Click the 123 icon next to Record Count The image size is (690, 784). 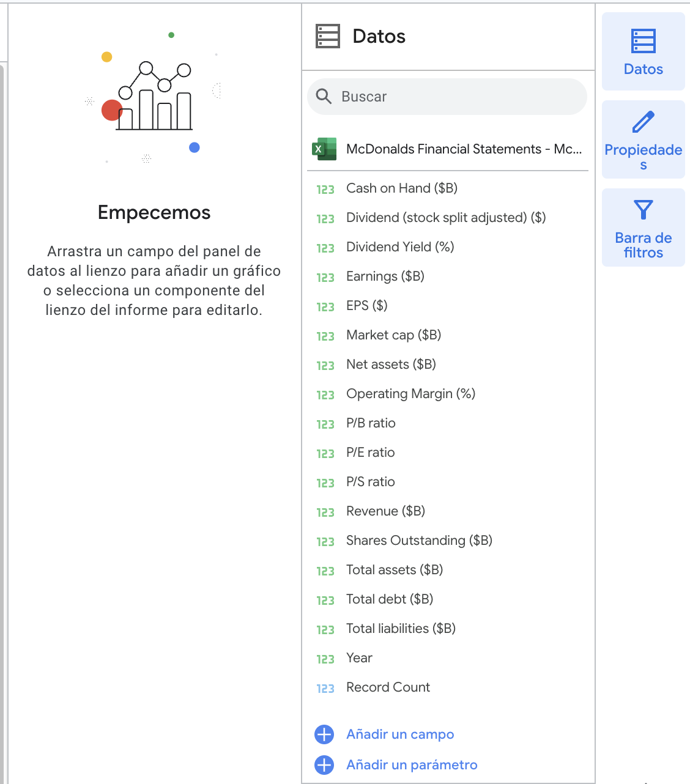[x=325, y=688]
